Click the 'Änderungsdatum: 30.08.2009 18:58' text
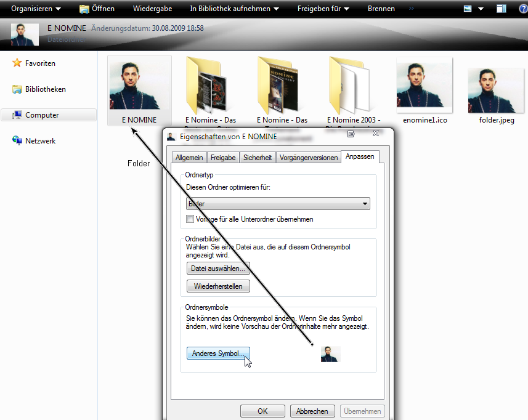 147,28
